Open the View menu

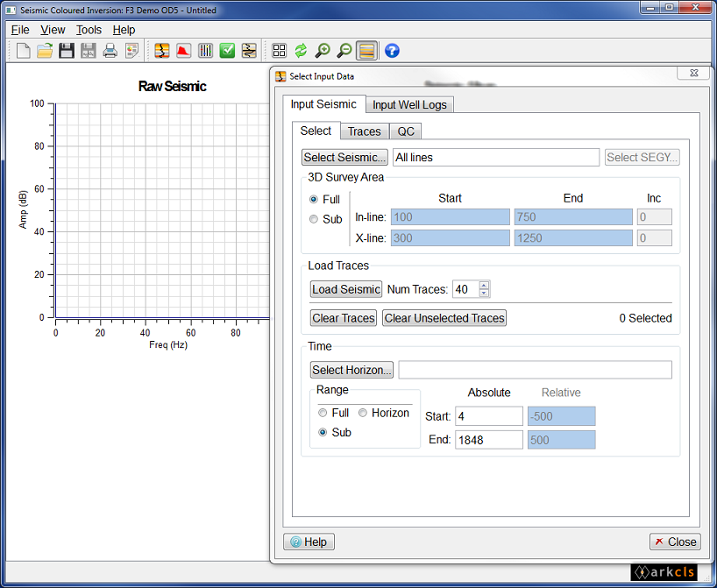click(x=53, y=30)
